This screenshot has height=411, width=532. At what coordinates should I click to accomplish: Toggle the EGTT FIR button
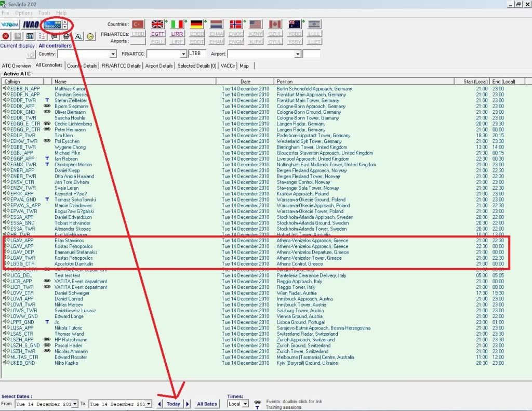[x=157, y=34]
